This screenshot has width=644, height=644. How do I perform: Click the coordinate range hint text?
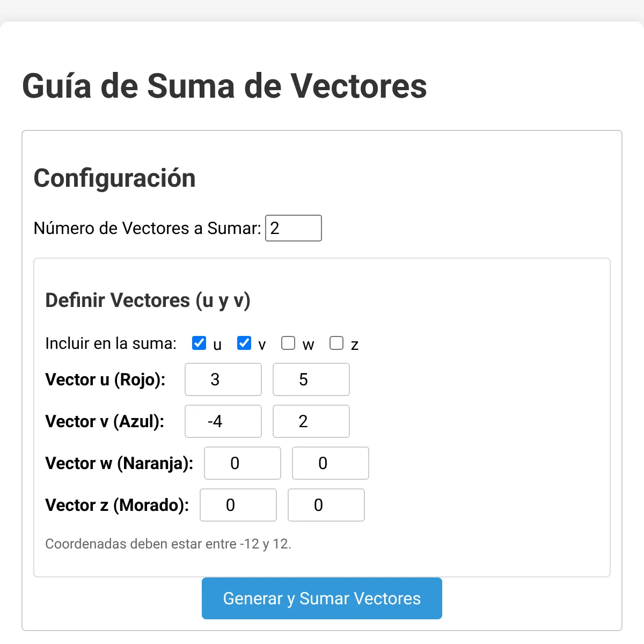(169, 544)
